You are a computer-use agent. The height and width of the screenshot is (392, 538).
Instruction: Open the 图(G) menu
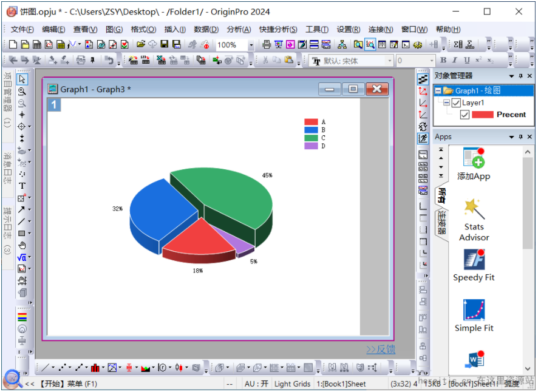point(114,30)
